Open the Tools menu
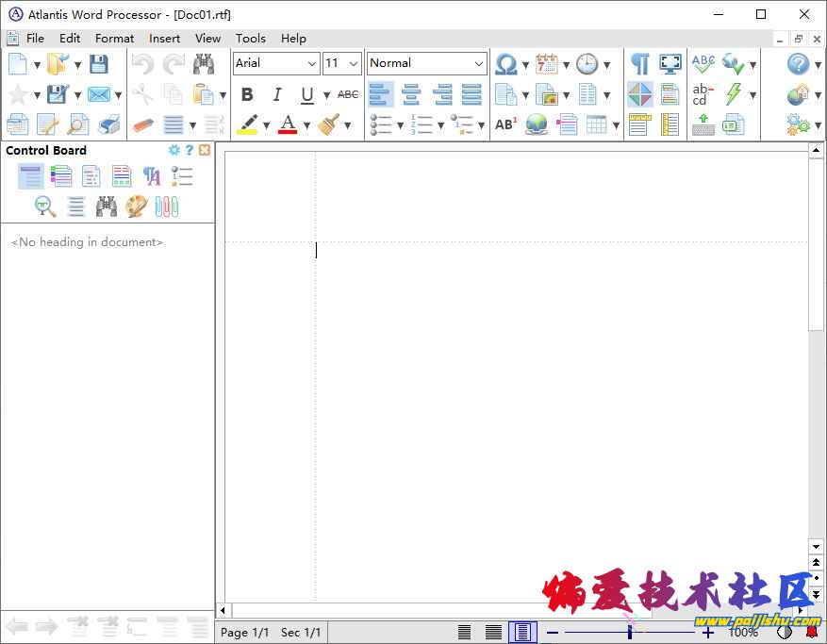 click(250, 39)
